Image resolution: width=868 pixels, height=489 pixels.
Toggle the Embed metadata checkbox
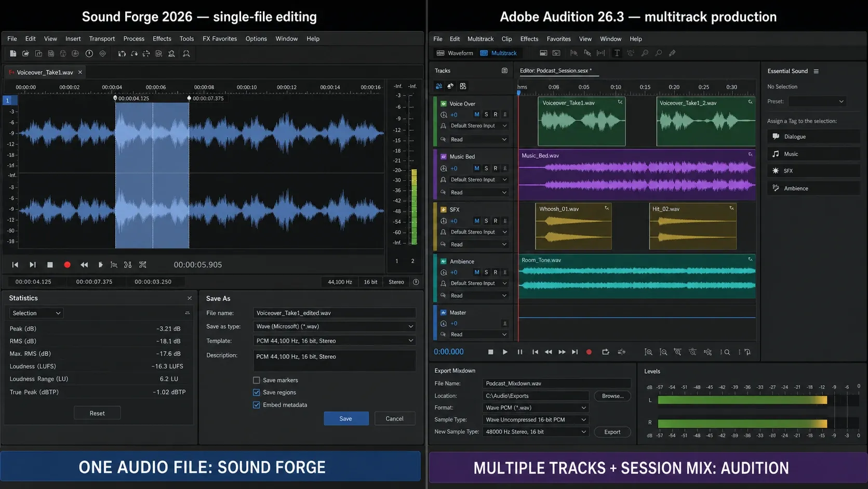pyautogui.click(x=256, y=405)
